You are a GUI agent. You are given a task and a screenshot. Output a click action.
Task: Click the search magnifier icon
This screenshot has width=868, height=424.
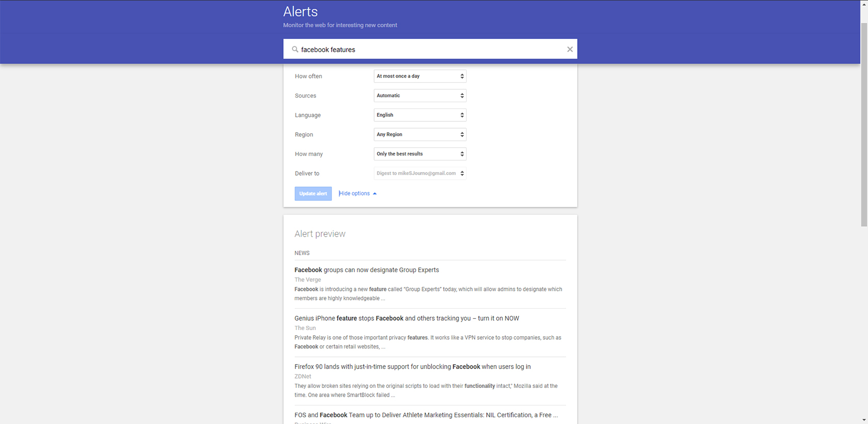[295, 50]
